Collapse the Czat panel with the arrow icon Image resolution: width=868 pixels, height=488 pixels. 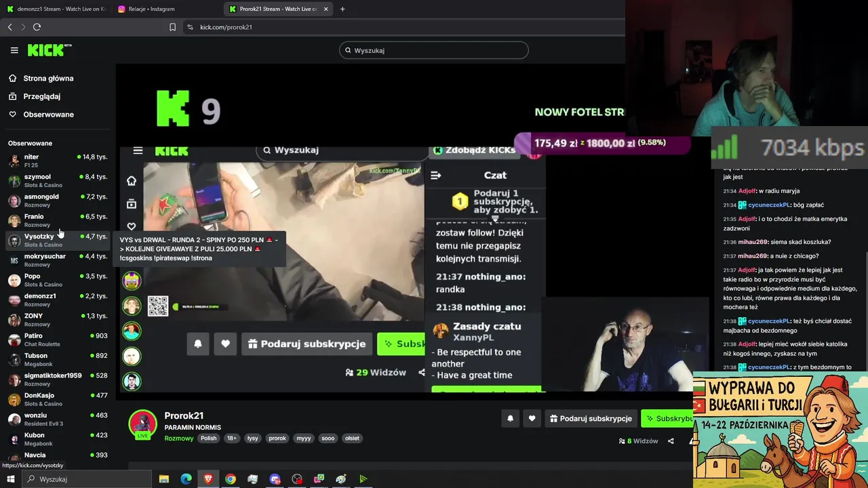[436, 175]
